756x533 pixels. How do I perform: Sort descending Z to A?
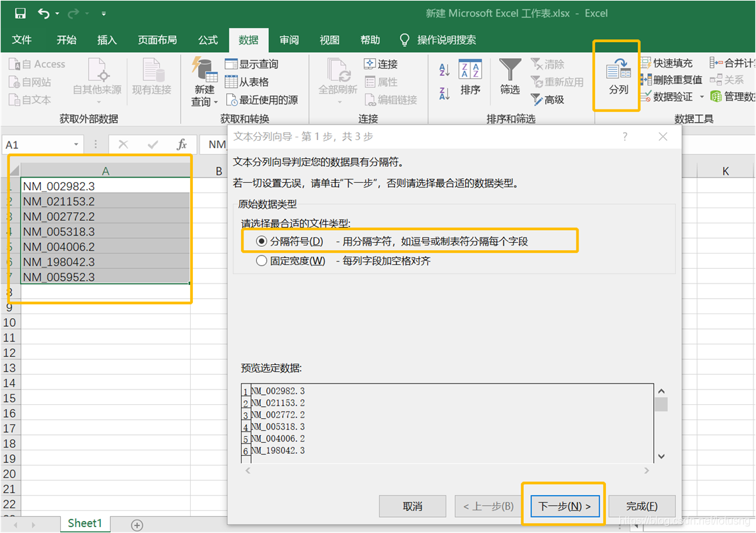[x=444, y=93]
